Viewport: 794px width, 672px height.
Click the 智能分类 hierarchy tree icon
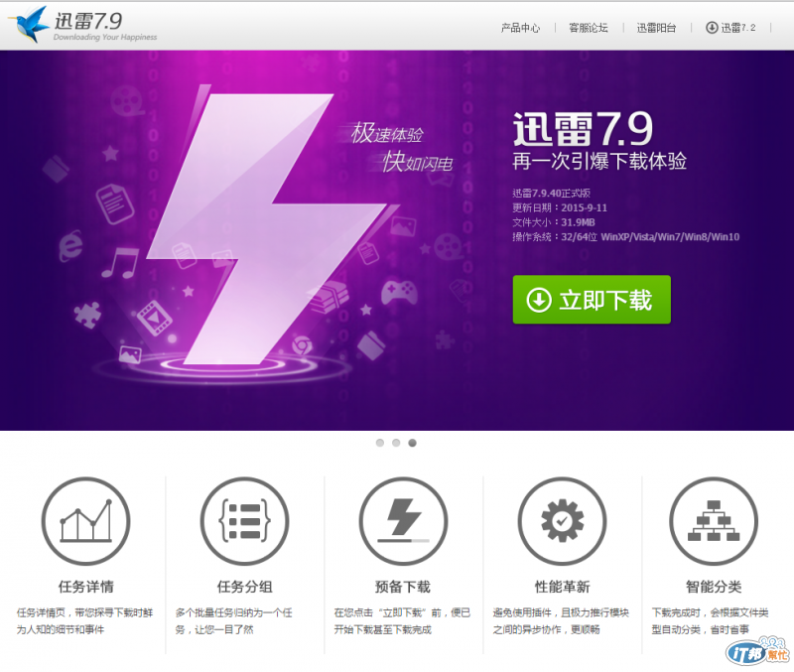[714, 521]
